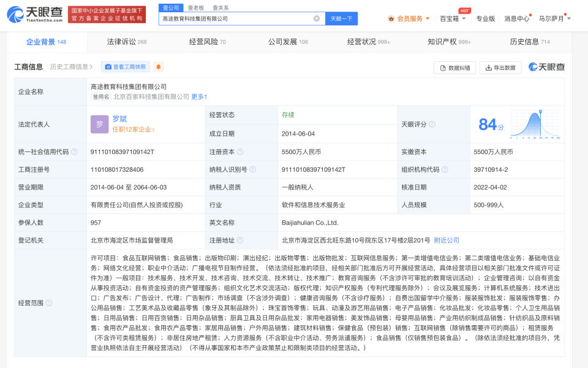Click the info icon beside 注册地址
The height and width of the screenshot is (368, 588).
pos(240,240)
